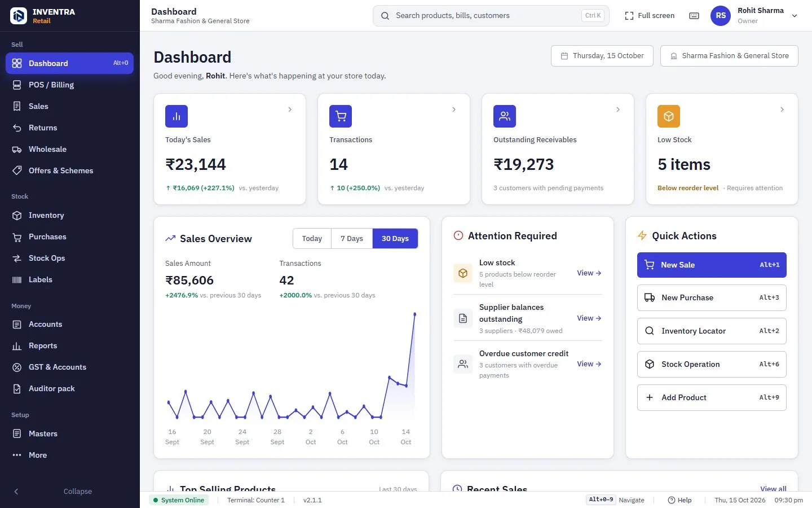The image size is (812, 508).
Task: Click View link for Low stock
Action: click(x=589, y=273)
